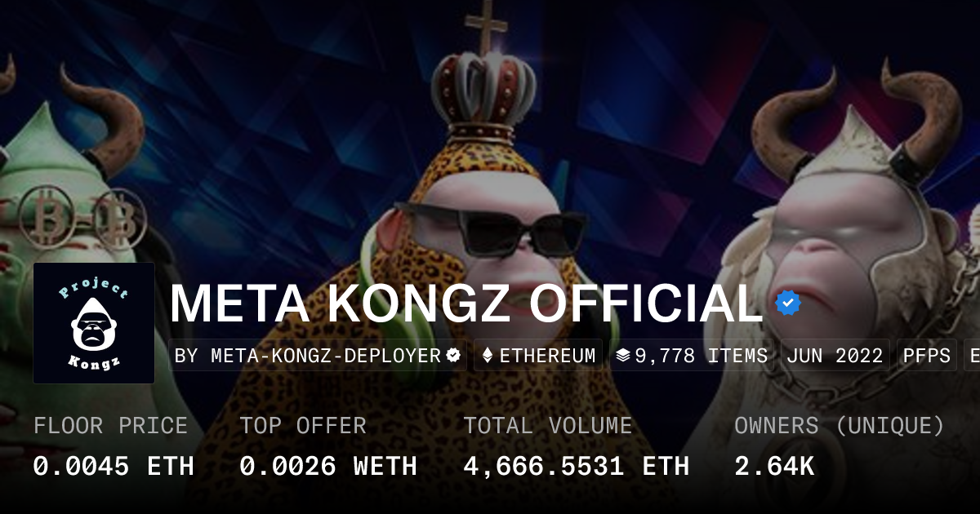Click the Ethereum diamond icon

coord(488,356)
